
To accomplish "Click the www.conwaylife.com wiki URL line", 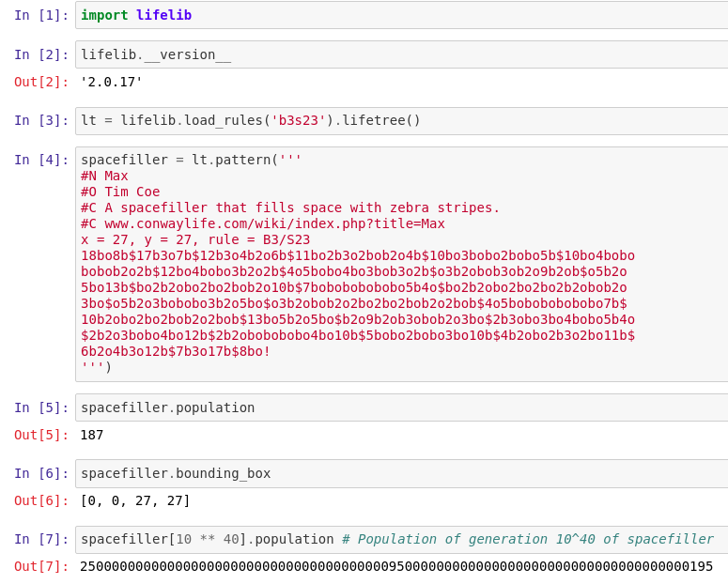I will [x=263, y=223].
